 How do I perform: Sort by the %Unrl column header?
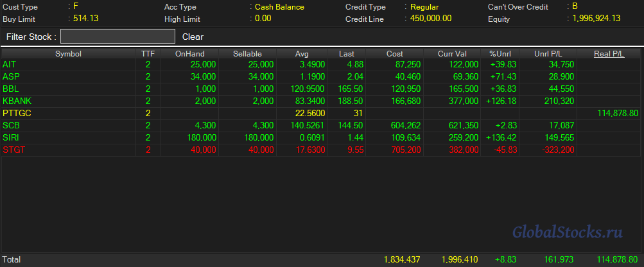(500, 54)
